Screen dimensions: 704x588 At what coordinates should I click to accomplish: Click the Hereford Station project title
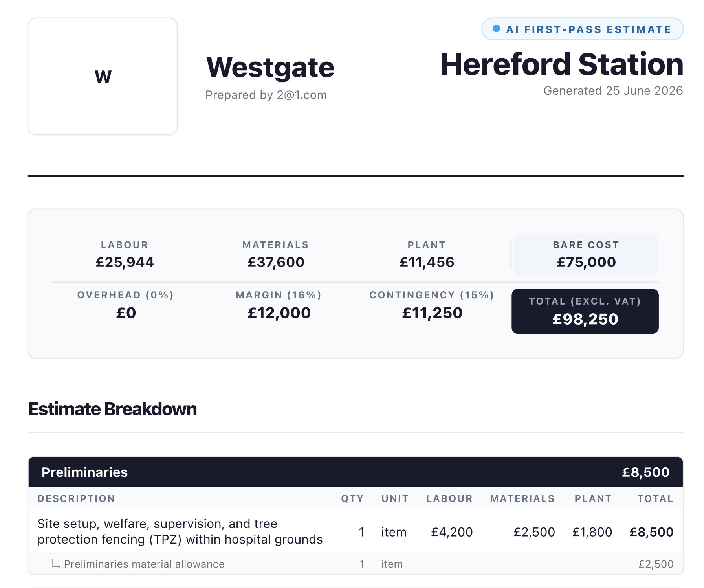coord(562,64)
